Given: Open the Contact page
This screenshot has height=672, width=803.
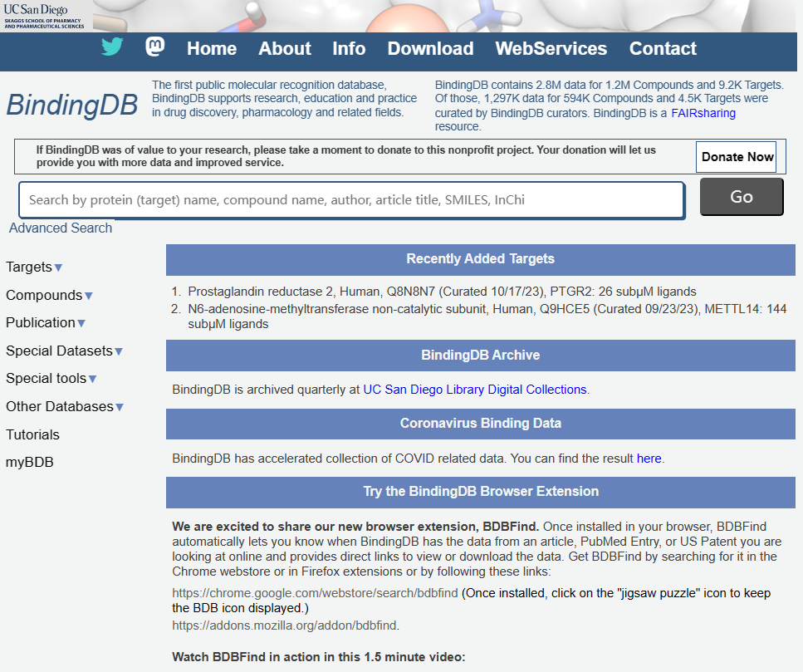Looking at the screenshot, I should click(663, 48).
